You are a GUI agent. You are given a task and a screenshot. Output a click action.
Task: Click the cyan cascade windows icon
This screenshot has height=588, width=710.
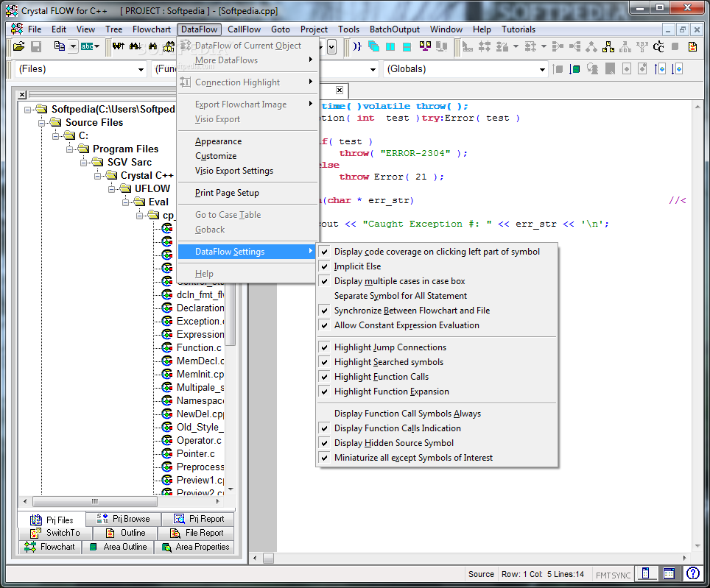(x=373, y=46)
